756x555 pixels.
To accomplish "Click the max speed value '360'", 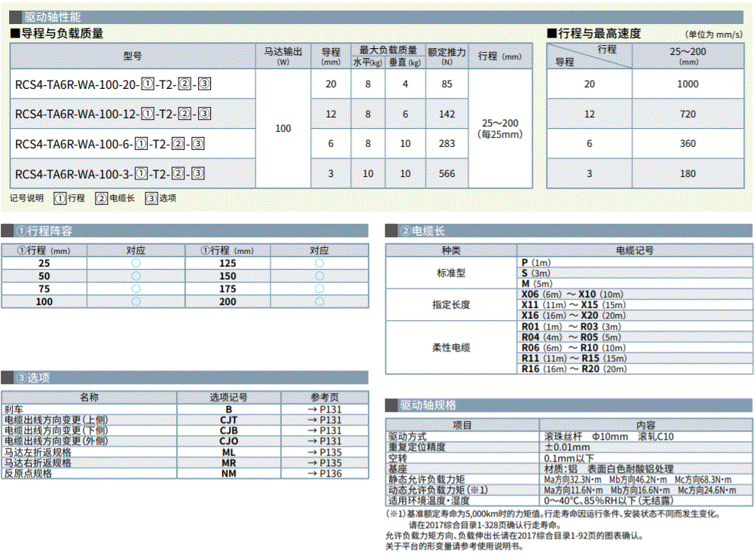I will (688, 144).
